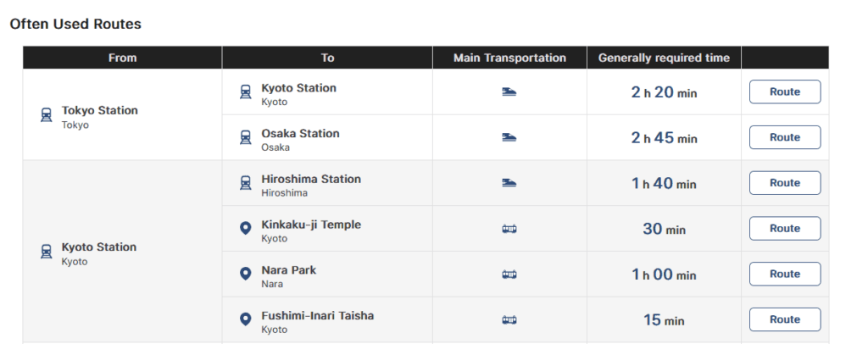This screenshot has height=344, width=868.
Task: Click the Generally required time column header
Action: point(664,58)
